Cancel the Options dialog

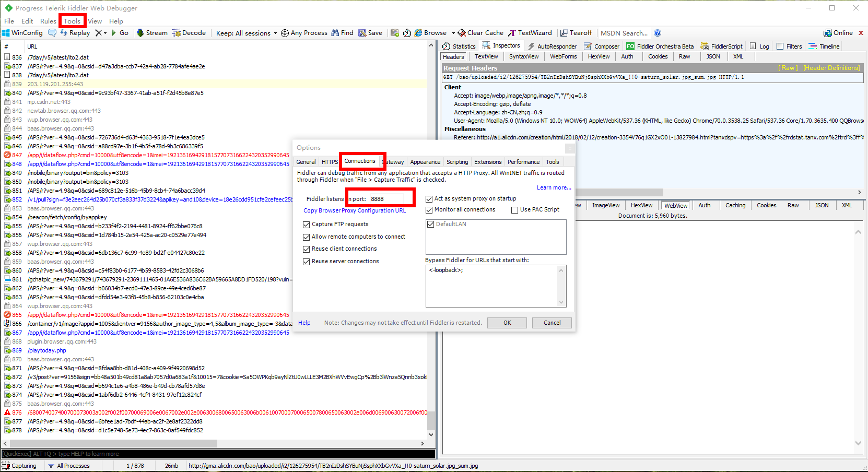[x=552, y=323]
